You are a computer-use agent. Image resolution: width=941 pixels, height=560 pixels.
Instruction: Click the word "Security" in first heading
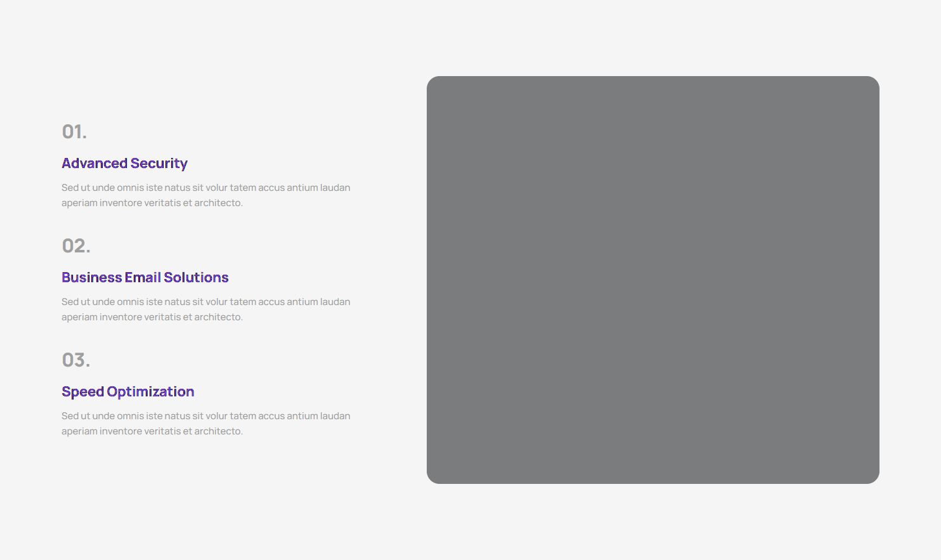[x=159, y=164]
